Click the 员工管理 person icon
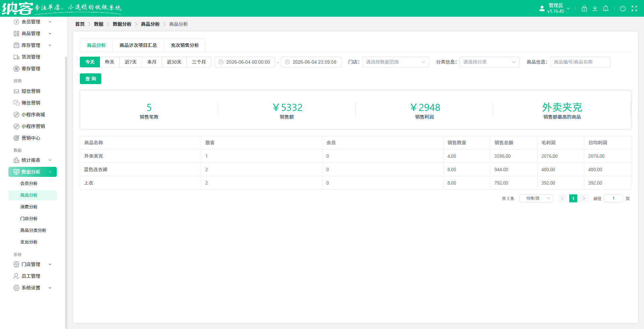644x329 pixels. coord(16,276)
